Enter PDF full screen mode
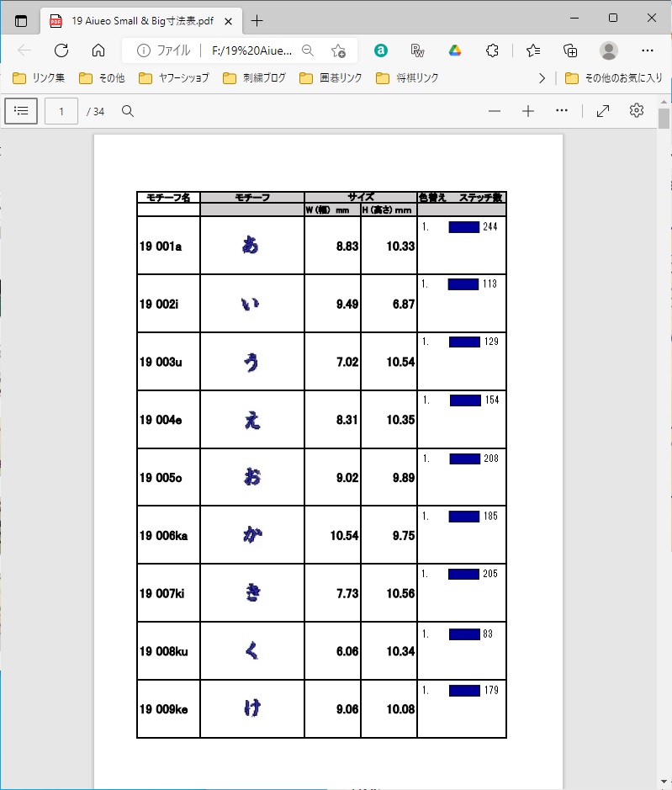Viewport: 672px width, 790px height. (x=603, y=111)
